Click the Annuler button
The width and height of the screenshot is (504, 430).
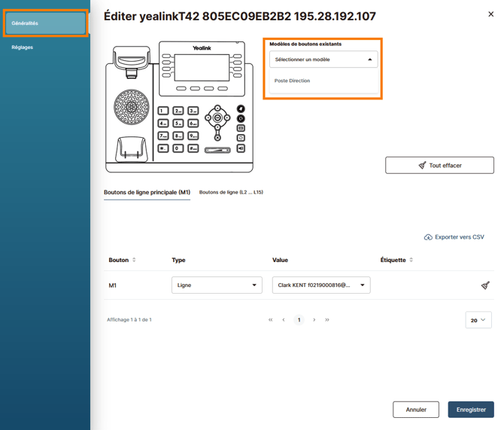point(416,410)
